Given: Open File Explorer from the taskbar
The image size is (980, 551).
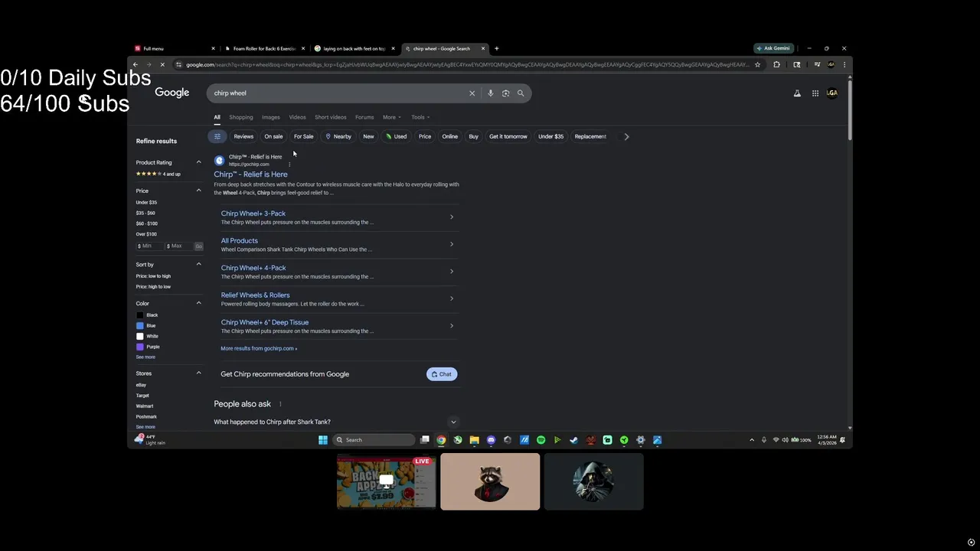Looking at the screenshot, I should coord(474,440).
